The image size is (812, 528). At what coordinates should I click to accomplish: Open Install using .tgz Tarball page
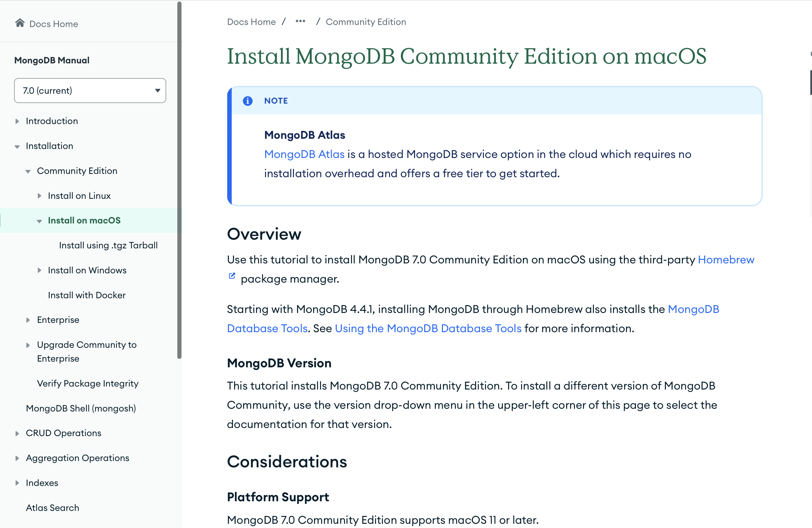pyautogui.click(x=108, y=245)
